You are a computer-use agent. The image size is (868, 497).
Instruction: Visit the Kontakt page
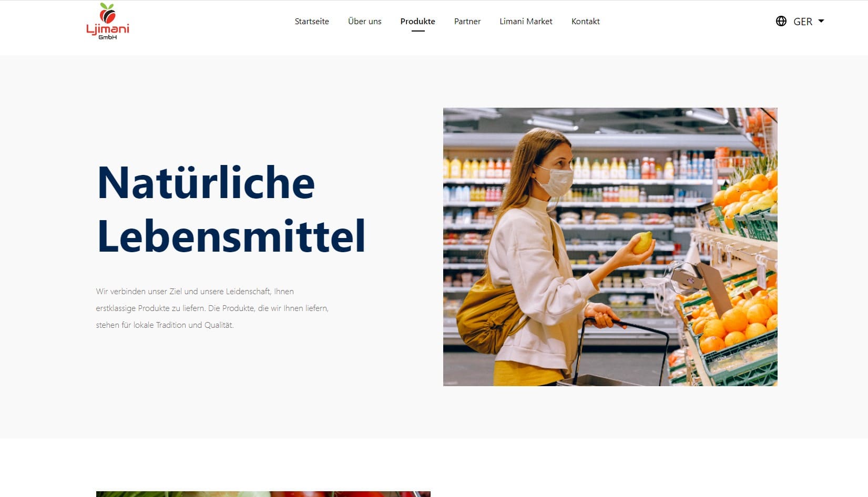click(586, 22)
